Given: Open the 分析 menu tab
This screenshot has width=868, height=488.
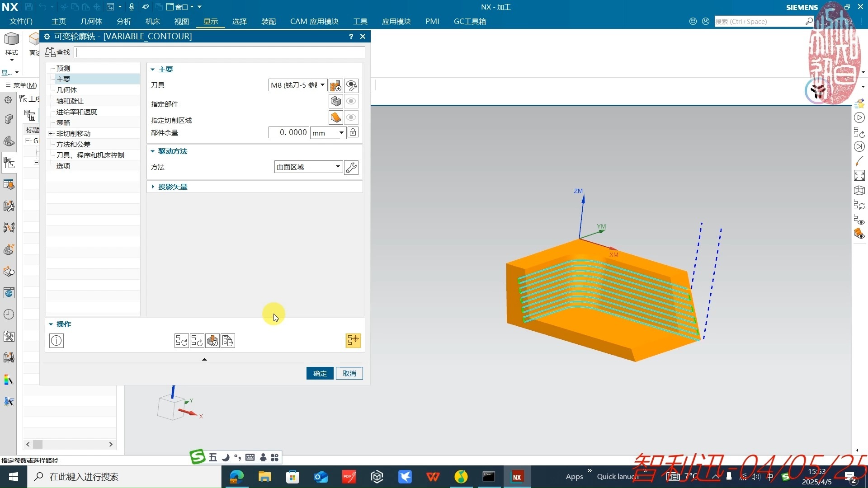Looking at the screenshot, I should (x=123, y=21).
